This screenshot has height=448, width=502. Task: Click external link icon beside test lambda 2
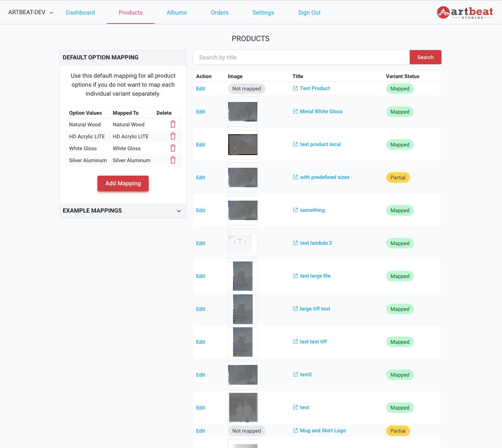(x=295, y=243)
